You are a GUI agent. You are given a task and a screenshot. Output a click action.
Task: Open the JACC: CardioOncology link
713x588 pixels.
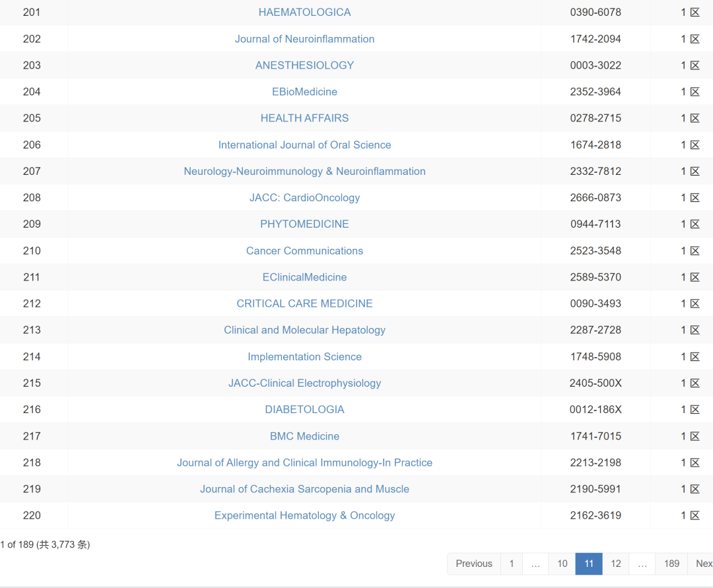pyautogui.click(x=304, y=198)
